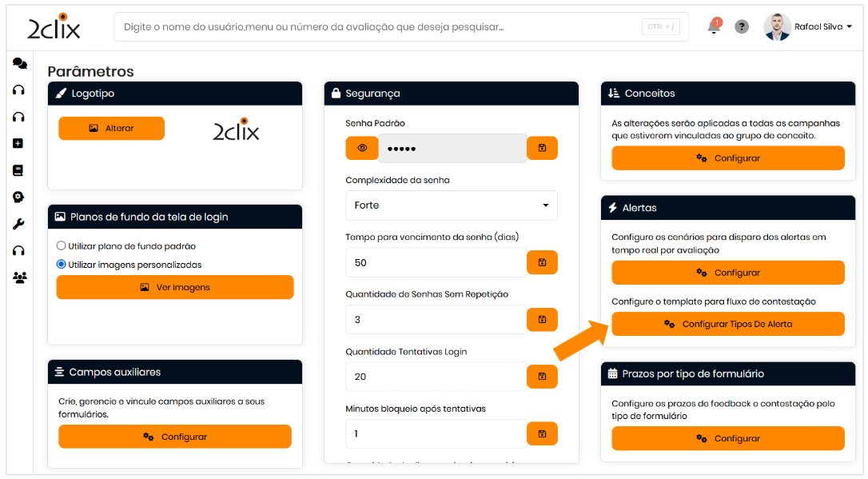Save the Quantidade Tentativas Login value

542,377
